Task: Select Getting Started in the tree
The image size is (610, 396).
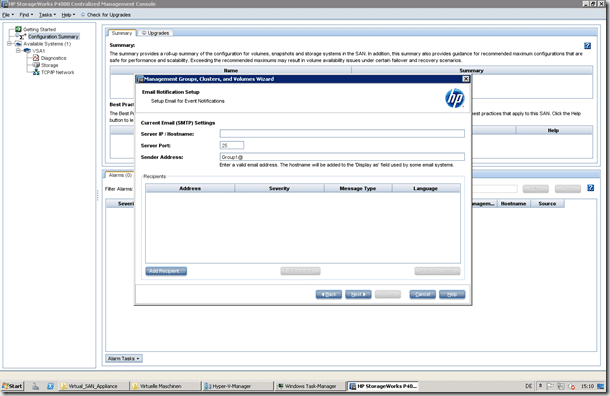Action: coord(39,29)
